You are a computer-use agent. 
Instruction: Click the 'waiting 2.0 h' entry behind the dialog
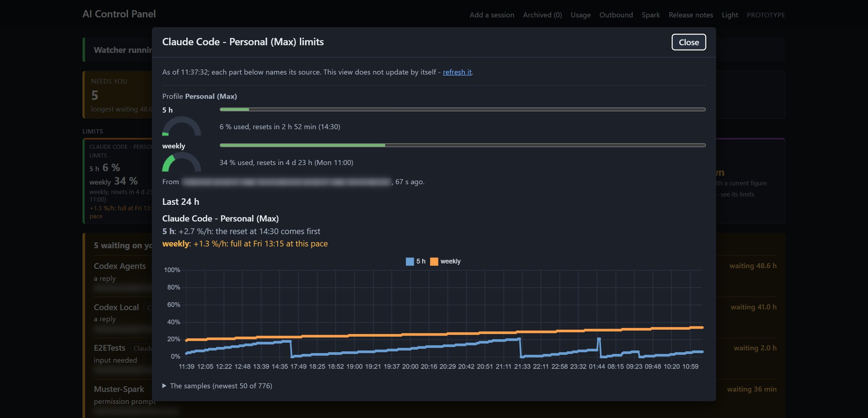click(755, 348)
